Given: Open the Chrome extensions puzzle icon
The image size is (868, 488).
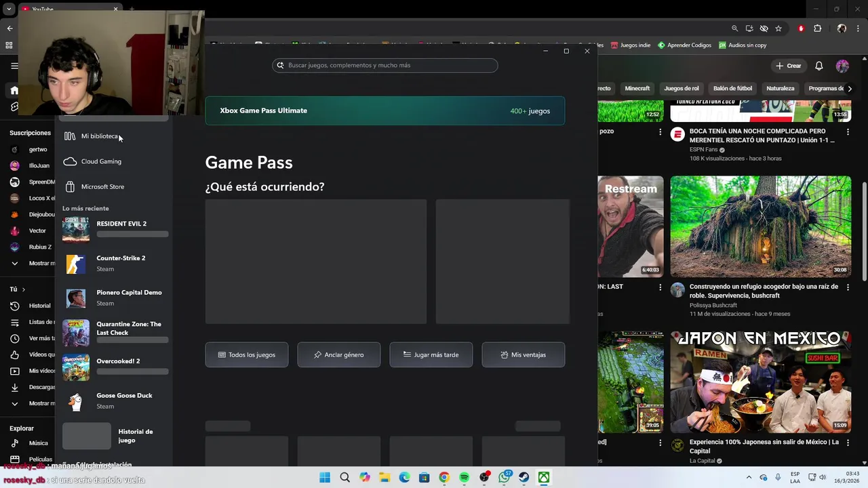Looking at the screenshot, I should point(817,28).
